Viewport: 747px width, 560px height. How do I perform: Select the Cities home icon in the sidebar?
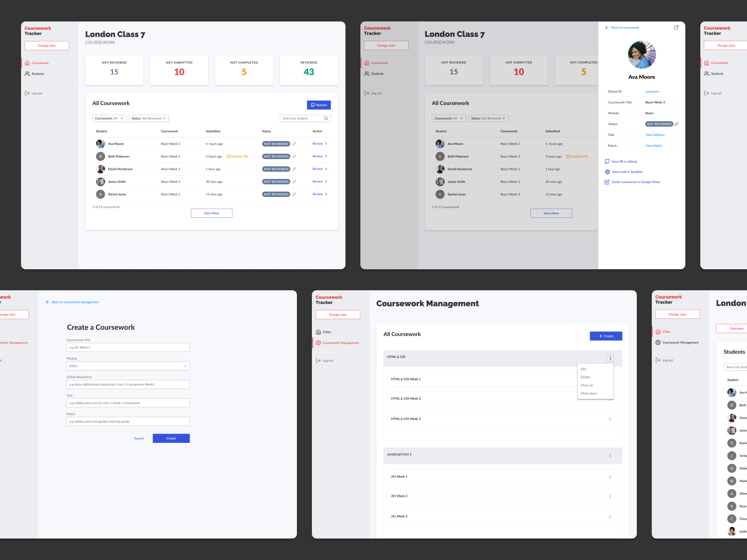click(319, 332)
